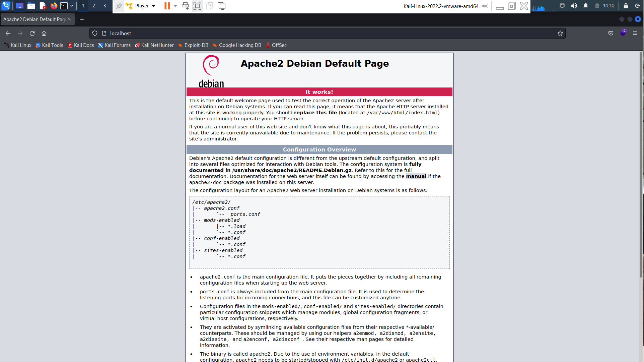Open the Google Hacking DB bookmark

click(x=237, y=45)
